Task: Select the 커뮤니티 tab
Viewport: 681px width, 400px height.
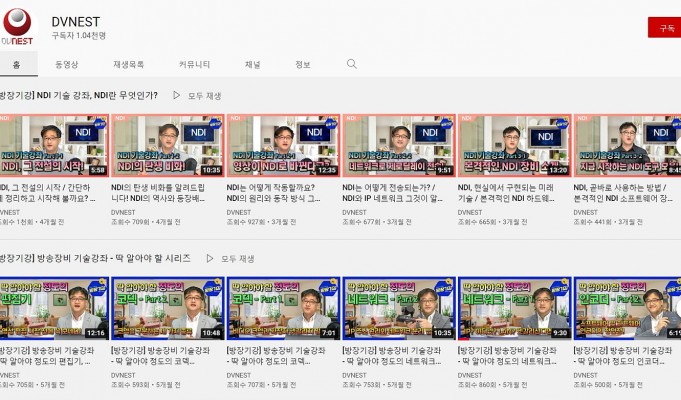Action: 194,64
